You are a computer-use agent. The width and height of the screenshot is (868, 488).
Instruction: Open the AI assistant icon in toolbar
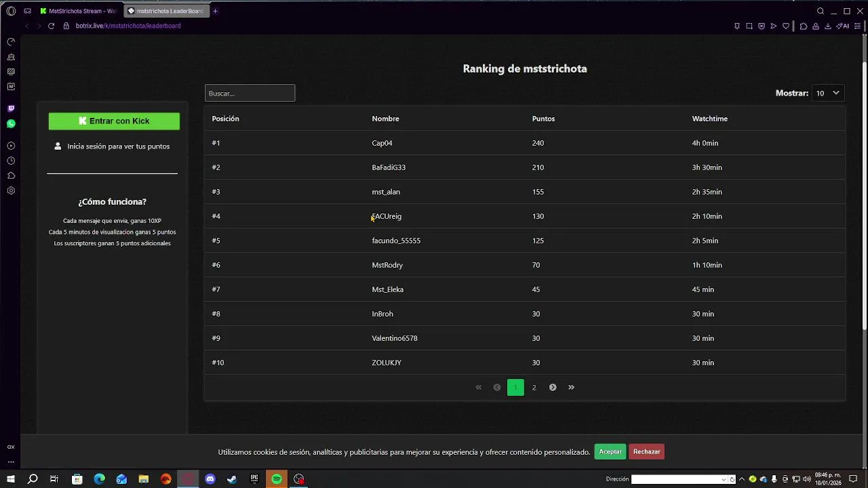[x=843, y=26]
